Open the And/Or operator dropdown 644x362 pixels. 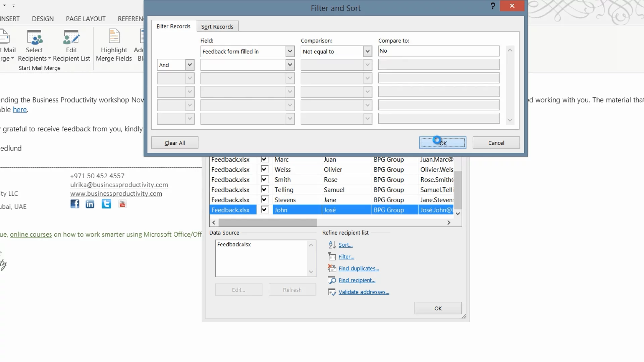pos(190,65)
